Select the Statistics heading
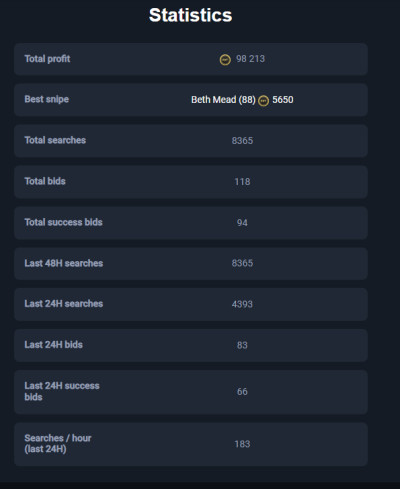 pyautogui.click(x=190, y=15)
